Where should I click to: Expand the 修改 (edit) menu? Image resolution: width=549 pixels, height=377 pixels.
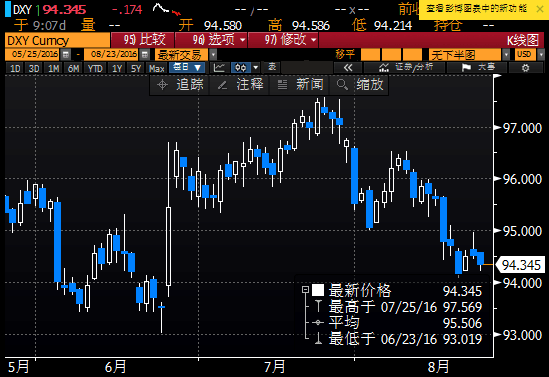coord(283,40)
